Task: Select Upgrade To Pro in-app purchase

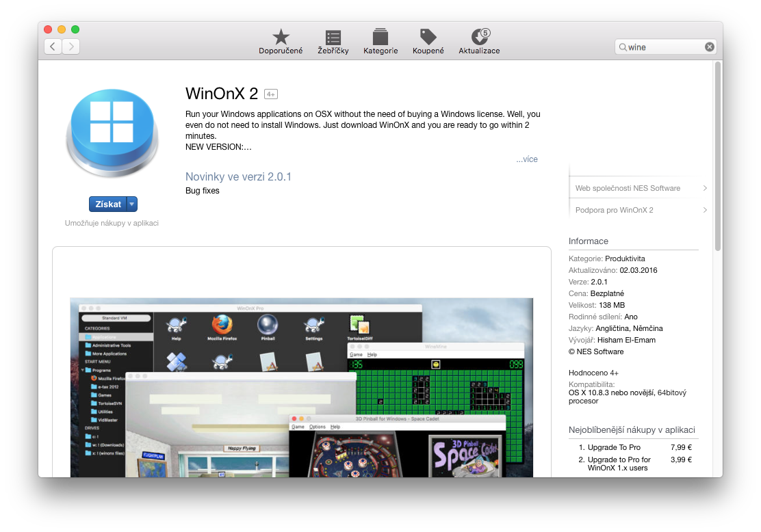Action: coord(614,447)
